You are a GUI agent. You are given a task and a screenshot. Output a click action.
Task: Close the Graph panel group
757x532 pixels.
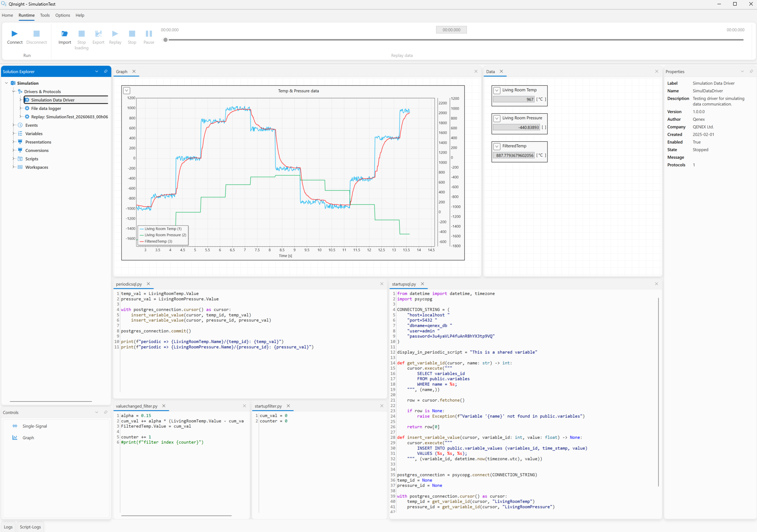[476, 71]
